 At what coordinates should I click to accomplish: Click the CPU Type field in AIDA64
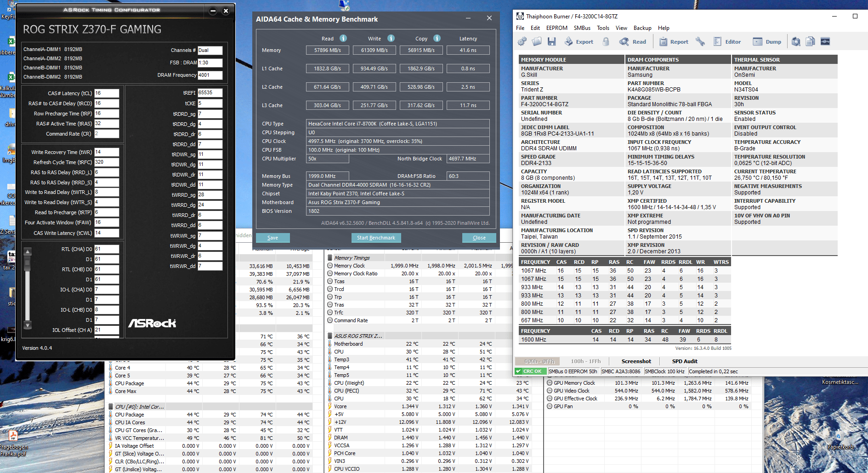point(398,124)
